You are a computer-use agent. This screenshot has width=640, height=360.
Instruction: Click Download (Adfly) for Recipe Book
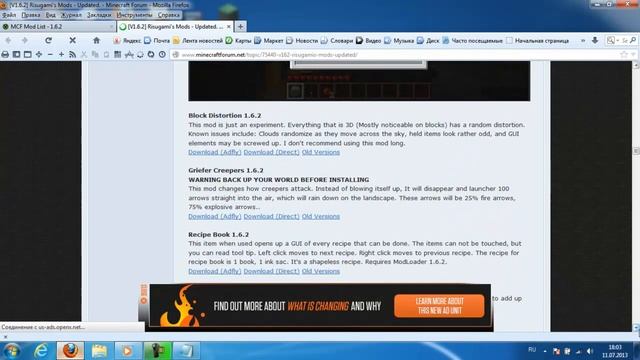(x=215, y=271)
